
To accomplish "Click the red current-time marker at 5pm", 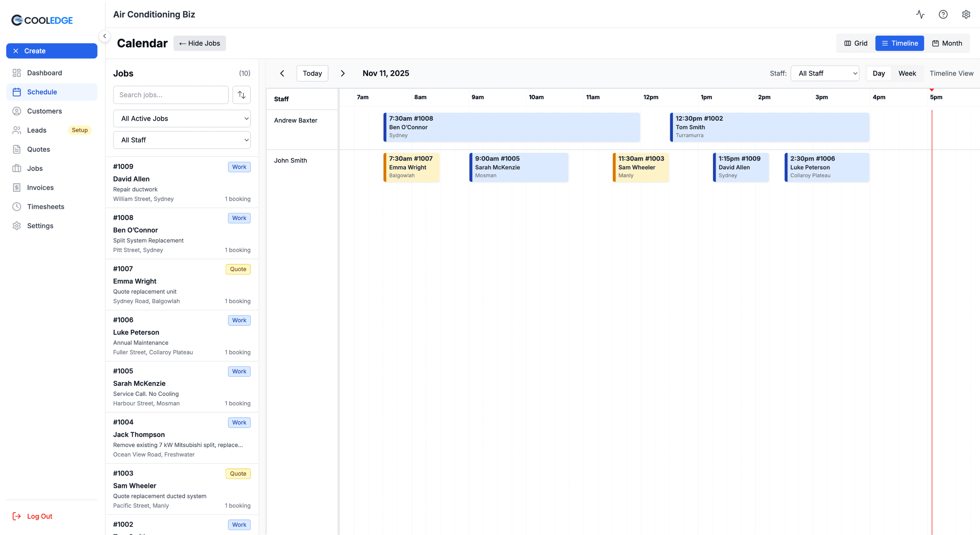I will [x=932, y=91].
